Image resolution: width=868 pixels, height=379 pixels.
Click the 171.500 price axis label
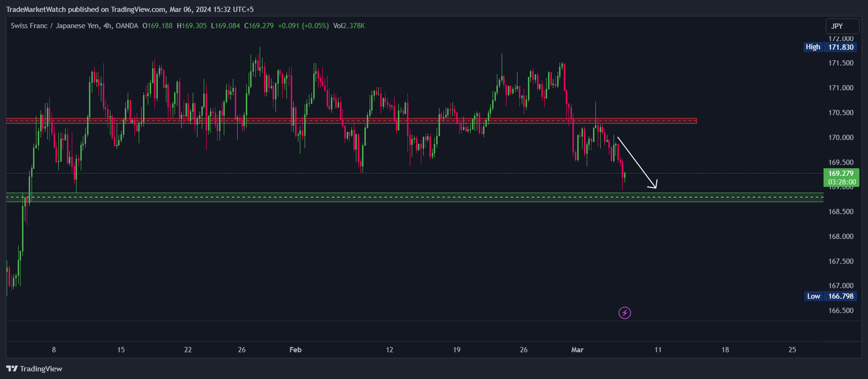[x=841, y=63]
